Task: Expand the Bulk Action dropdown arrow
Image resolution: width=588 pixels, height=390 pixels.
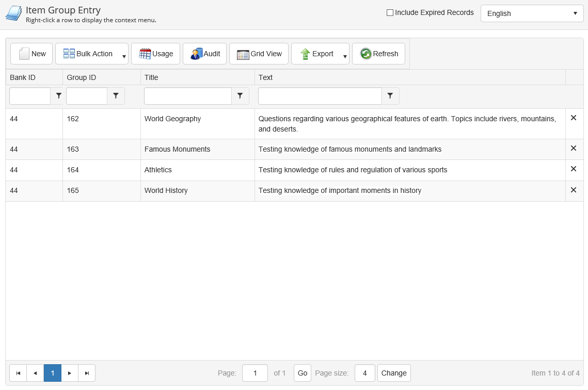Action: tap(124, 56)
